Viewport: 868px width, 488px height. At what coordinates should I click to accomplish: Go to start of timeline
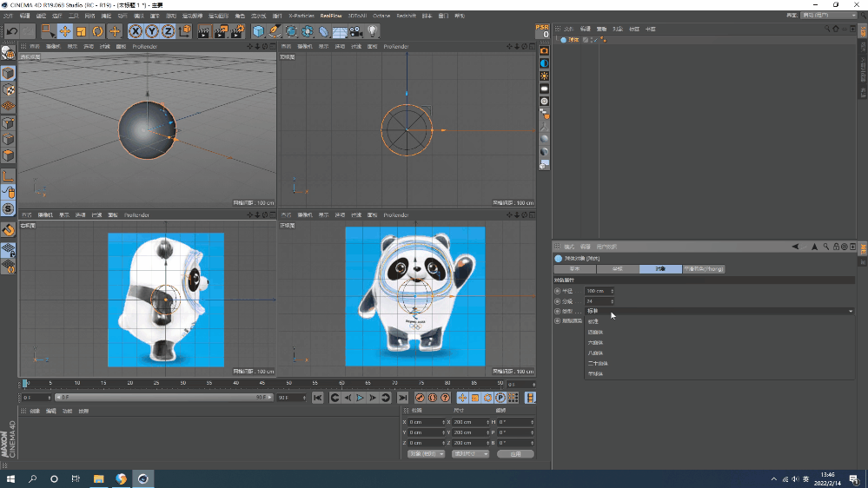click(317, 398)
